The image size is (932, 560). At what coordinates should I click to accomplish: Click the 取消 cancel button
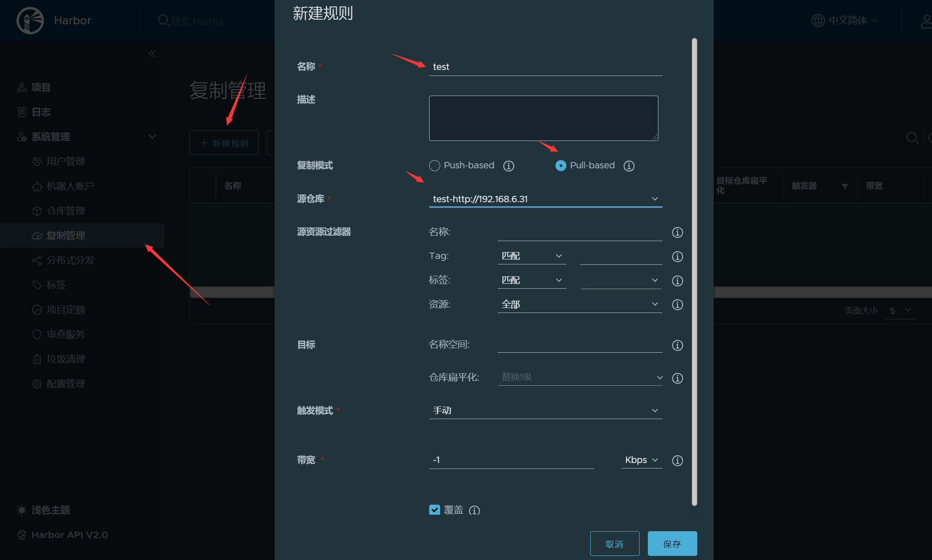coord(614,544)
